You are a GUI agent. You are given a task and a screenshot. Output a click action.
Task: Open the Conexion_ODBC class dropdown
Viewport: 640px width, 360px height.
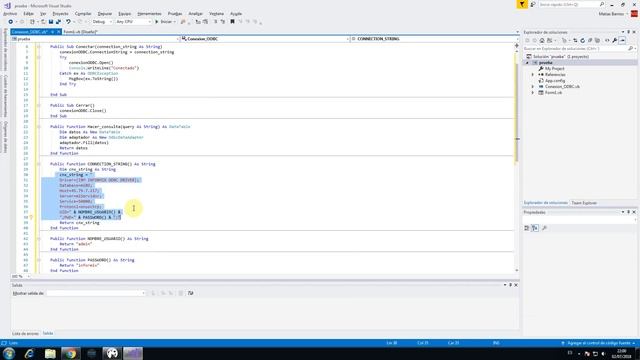[x=265, y=39]
